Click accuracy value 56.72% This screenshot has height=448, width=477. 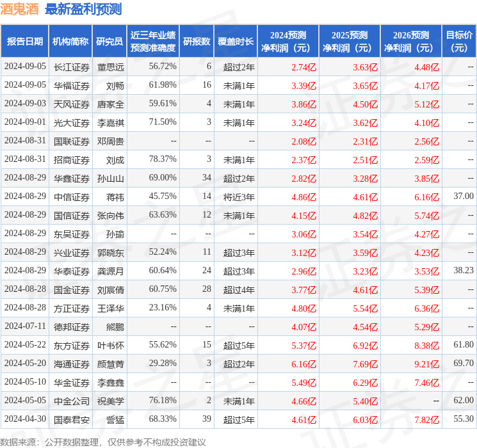coord(163,67)
